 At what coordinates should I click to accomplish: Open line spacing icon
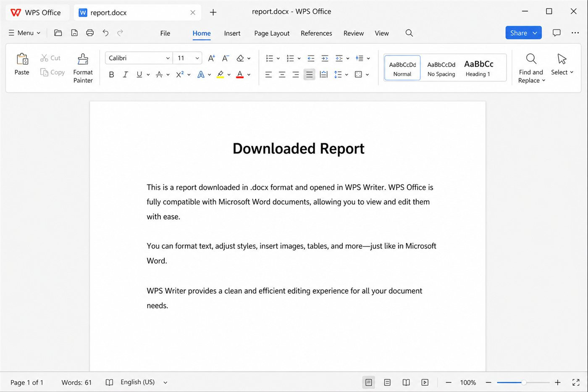coord(338,74)
